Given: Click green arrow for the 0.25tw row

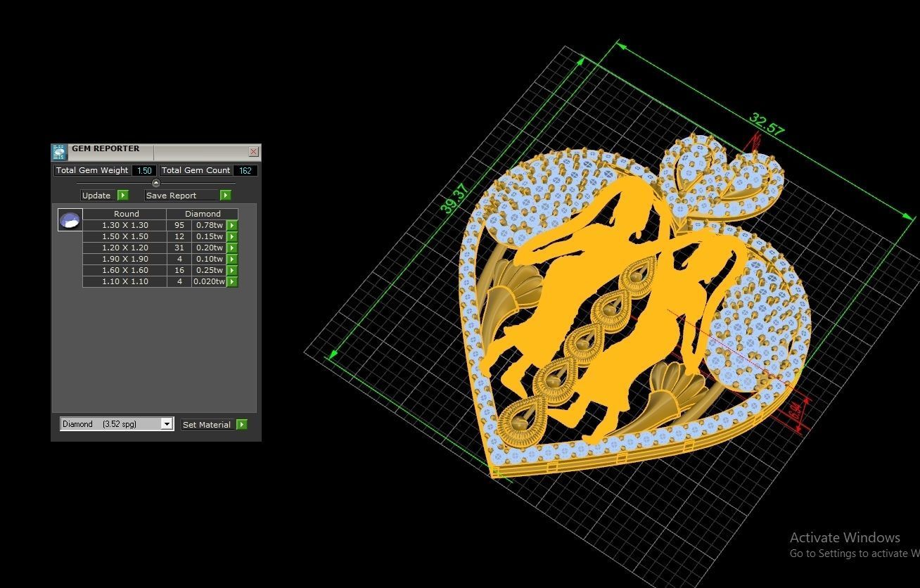Looking at the screenshot, I should click(232, 271).
